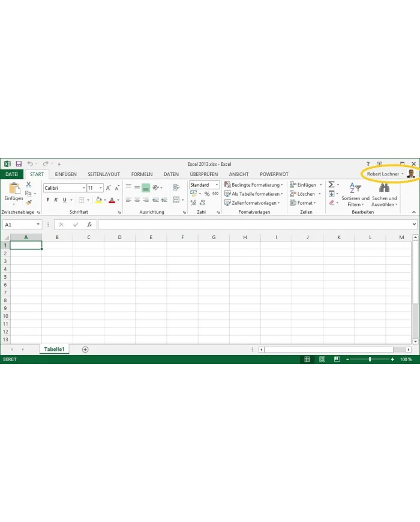Switch to the FORMELN tab
The height and width of the screenshot is (522, 420).
142,174
